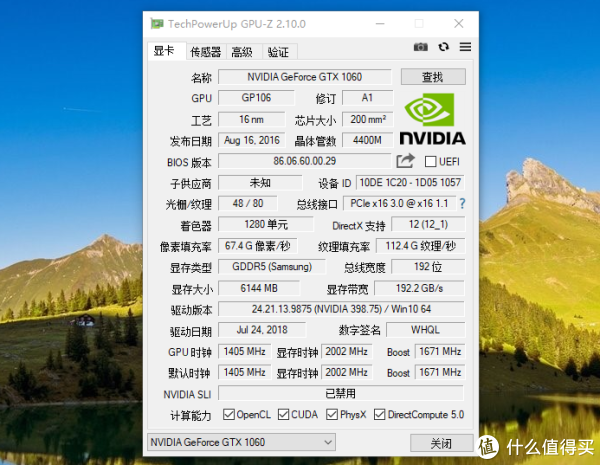Click the revision value A1

367,98
